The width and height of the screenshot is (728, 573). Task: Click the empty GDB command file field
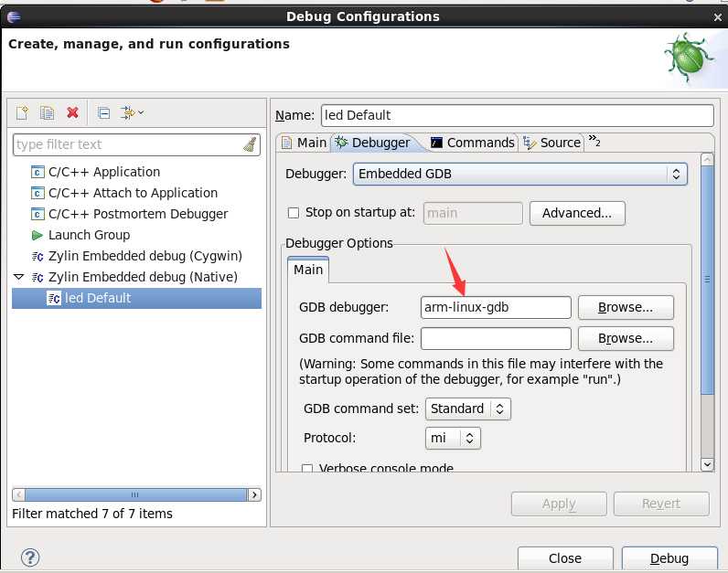[496, 338]
